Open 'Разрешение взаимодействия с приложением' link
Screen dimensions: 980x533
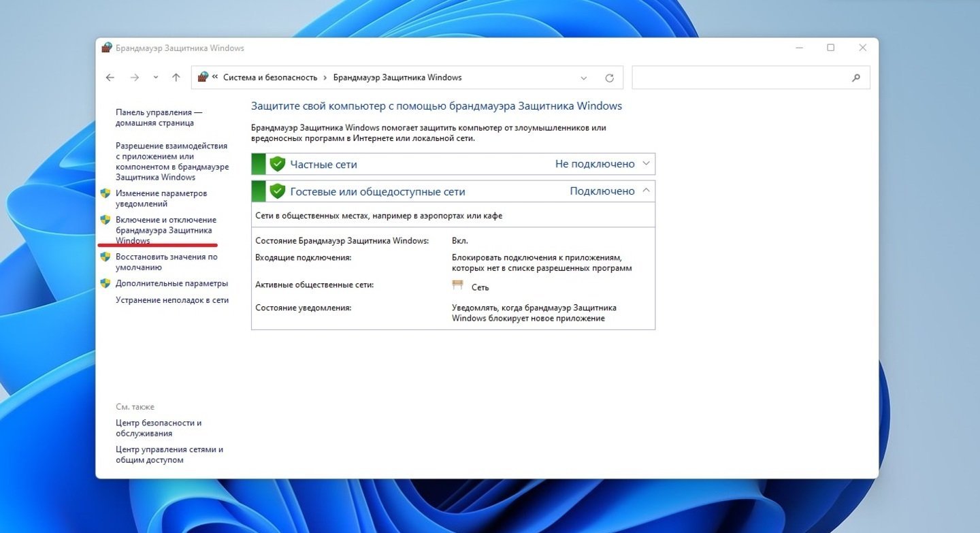[x=171, y=161]
